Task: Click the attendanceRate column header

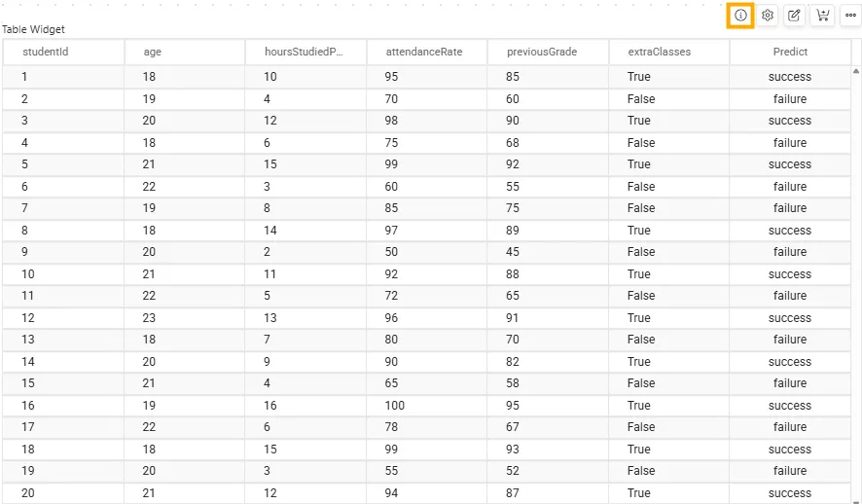Action: click(x=424, y=52)
